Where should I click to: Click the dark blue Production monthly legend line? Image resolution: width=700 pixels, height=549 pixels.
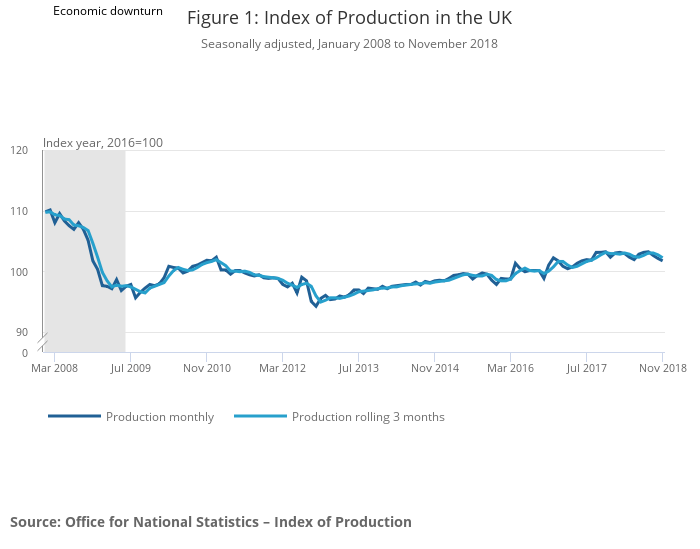coord(74,417)
